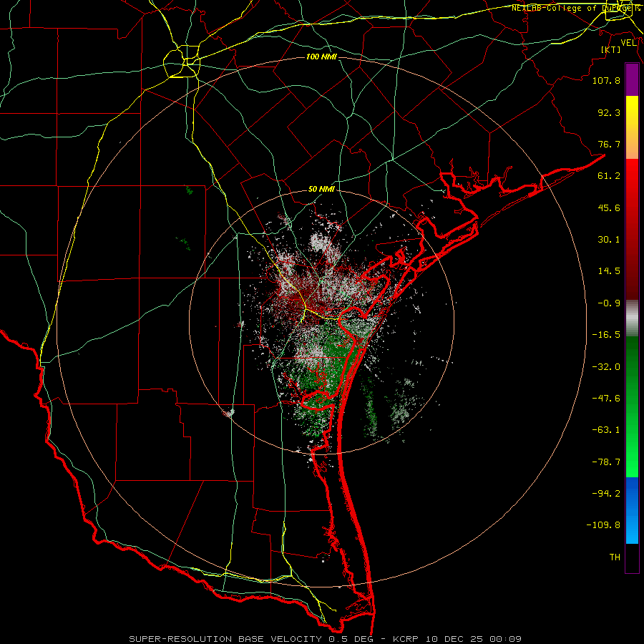The image size is (644, 644).
Task: Click the [KT] units label
Action: 610,49
